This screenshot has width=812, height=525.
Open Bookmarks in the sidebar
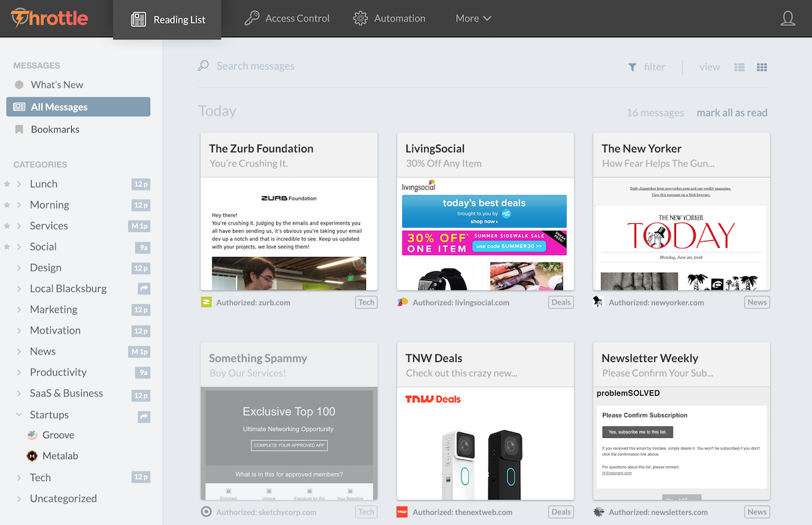point(47,129)
